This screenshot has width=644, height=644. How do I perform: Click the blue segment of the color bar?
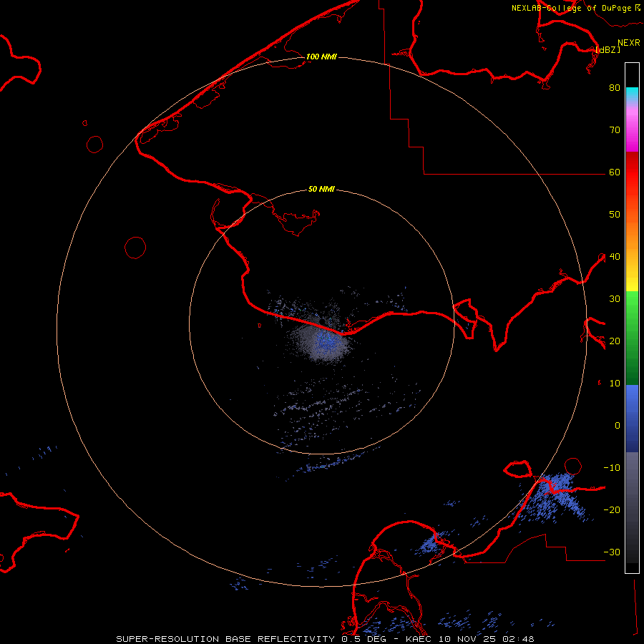632,419
